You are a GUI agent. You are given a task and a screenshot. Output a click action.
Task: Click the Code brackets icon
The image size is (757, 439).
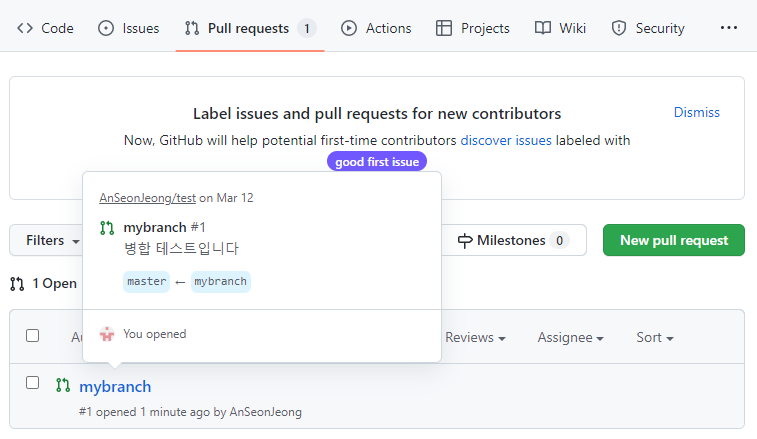pos(26,28)
